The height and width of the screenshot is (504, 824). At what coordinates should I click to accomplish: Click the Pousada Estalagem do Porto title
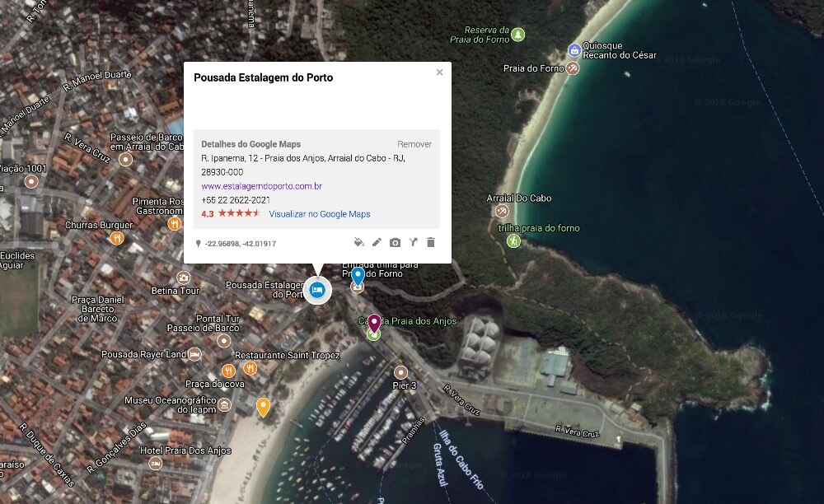[x=264, y=77]
